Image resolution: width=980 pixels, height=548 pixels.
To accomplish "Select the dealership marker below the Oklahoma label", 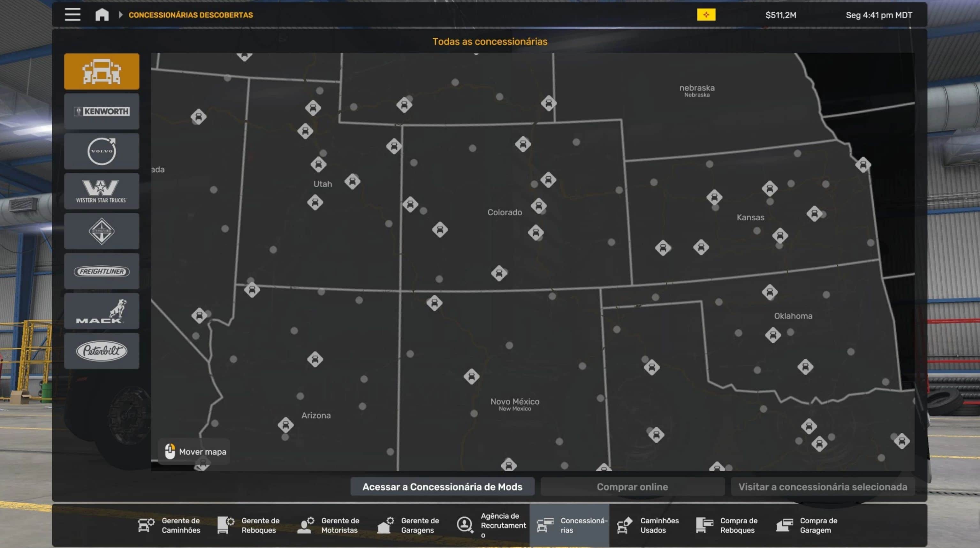I will point(773,335).
